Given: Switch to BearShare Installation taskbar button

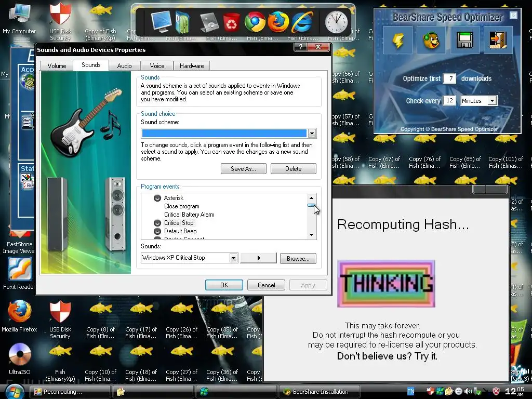Looking at the screenshot, I should tap(319, 392).
